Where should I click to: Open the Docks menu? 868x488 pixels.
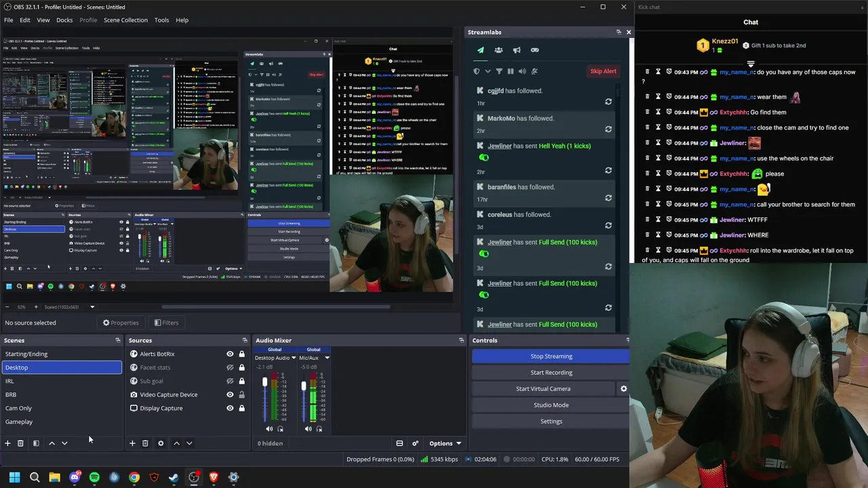pyautogui.click(x=64, y=20)
